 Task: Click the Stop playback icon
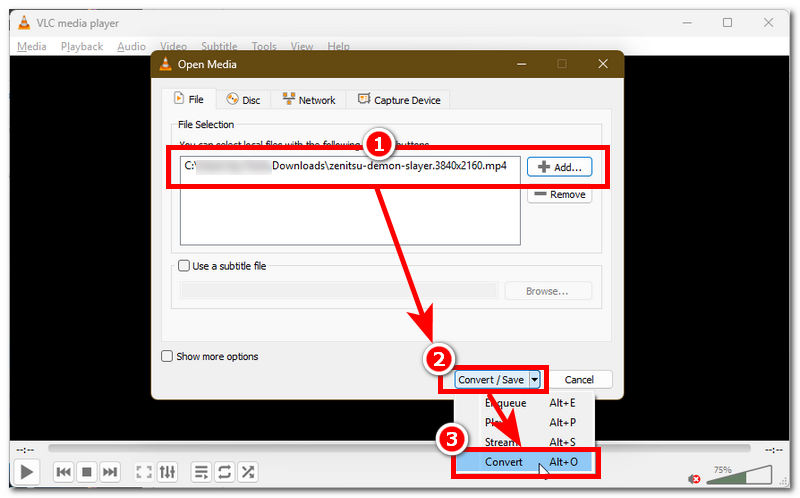[x=87, y=471]
